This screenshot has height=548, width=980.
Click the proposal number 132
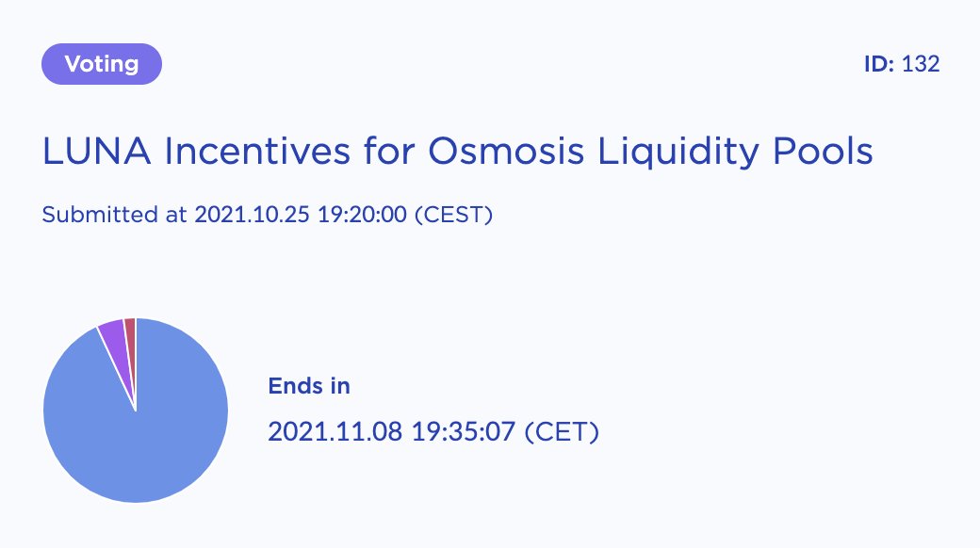point(920,64)
